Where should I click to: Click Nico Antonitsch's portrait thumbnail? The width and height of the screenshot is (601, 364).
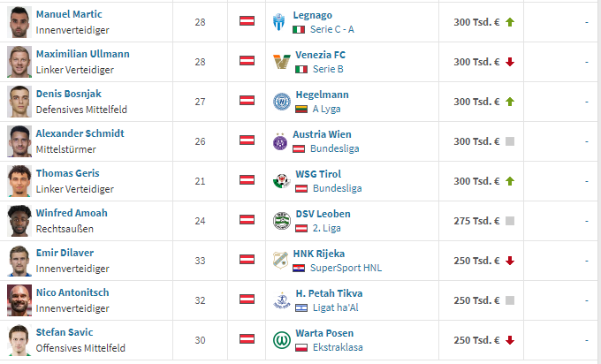(x=19, y=300)
